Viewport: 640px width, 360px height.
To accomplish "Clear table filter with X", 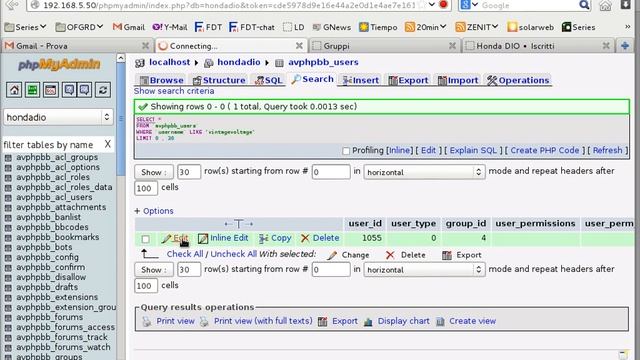I will pos(107,144).
